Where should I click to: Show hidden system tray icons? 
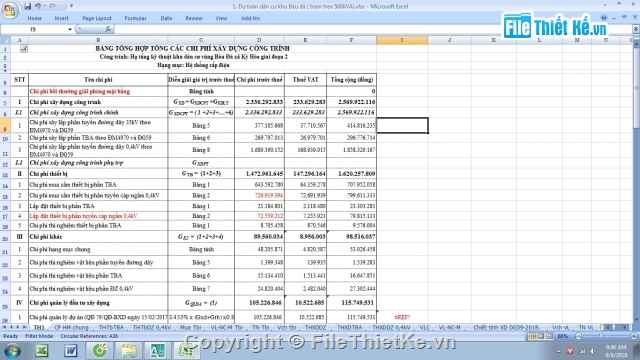point(558,351)
